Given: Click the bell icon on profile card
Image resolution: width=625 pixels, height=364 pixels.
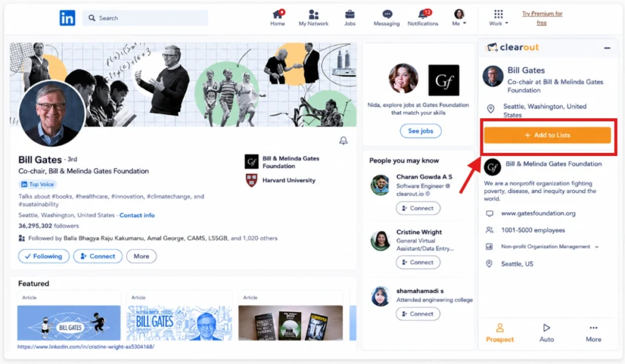Looking at the screenshot, I should coord(343,141).
